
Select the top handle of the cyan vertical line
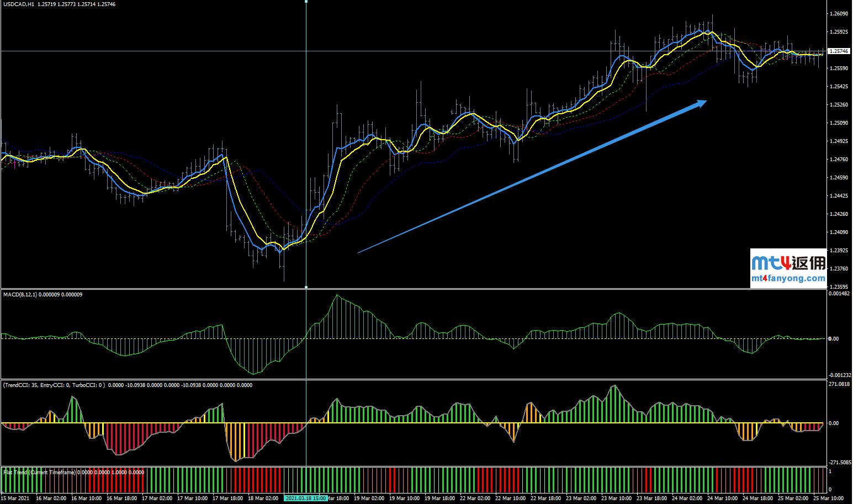(306, 2)
